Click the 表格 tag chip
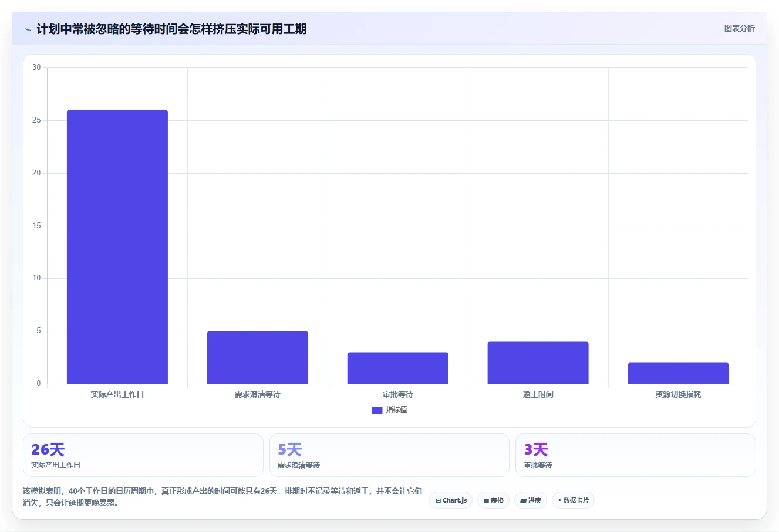 coord(493,500)
